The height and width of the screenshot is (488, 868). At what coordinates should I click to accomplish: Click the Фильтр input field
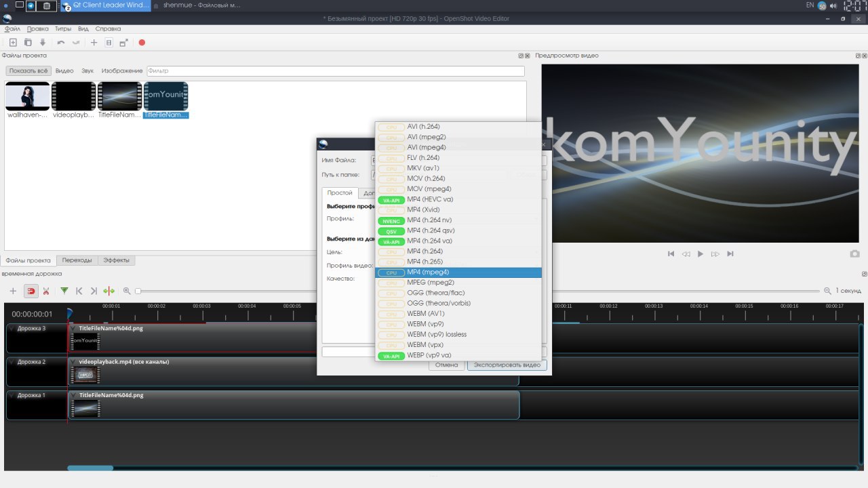(336, 70)
